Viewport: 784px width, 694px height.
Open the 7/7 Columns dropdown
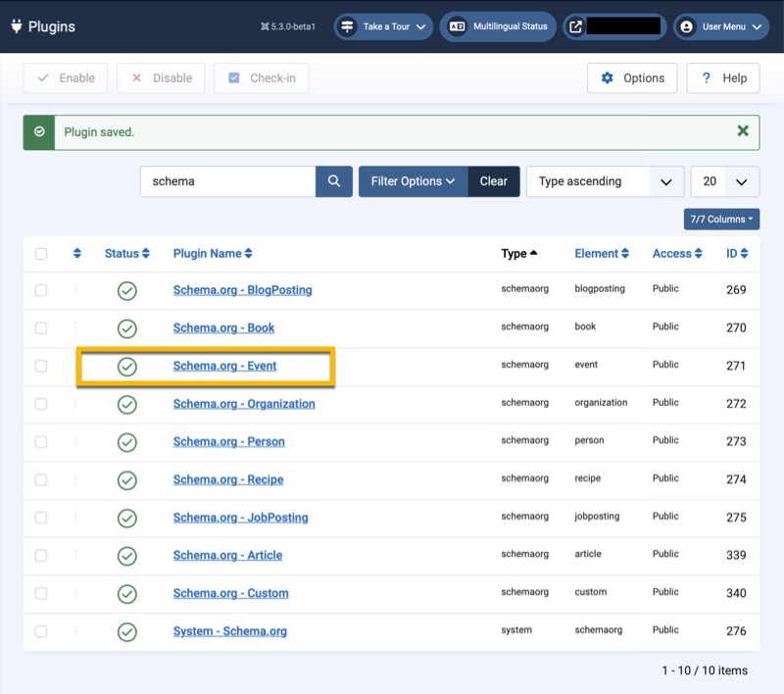click(x=721, y=220)
